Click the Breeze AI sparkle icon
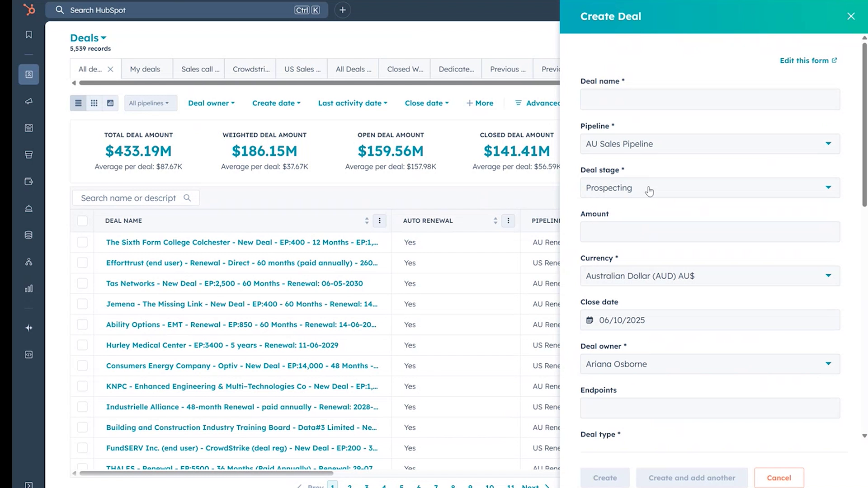868x488 pixels. pyautogui.click(x=28, y=328)
